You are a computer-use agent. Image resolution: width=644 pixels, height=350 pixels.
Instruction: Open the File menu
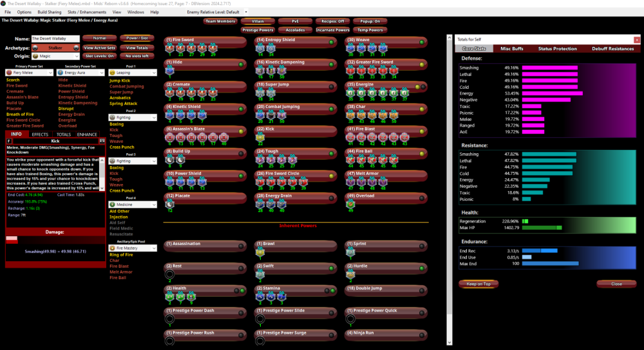pyautogui.click(x=8, y=12)
